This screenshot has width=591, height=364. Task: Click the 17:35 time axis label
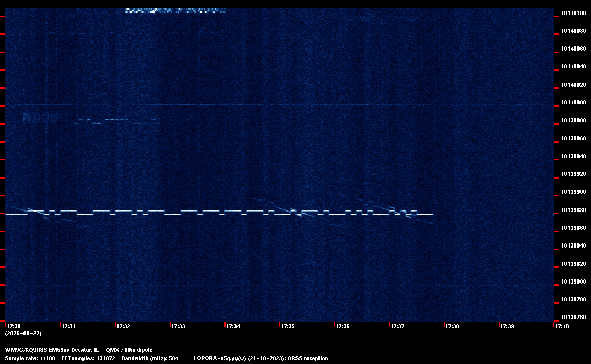288,326
